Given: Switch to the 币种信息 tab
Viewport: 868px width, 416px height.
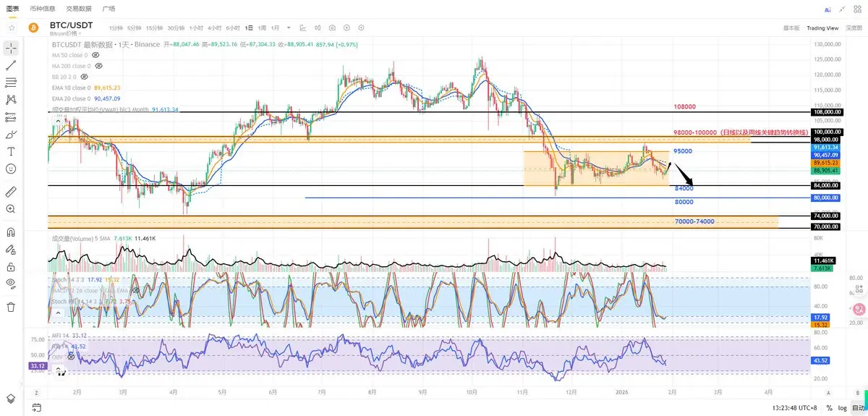Looking at the screenshot, I should click(42, 9).
